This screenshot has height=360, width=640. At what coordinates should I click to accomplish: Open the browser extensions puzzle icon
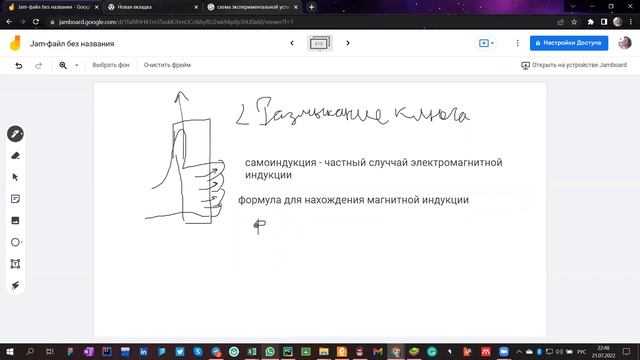pyautogui.click(x=591, y=22)
